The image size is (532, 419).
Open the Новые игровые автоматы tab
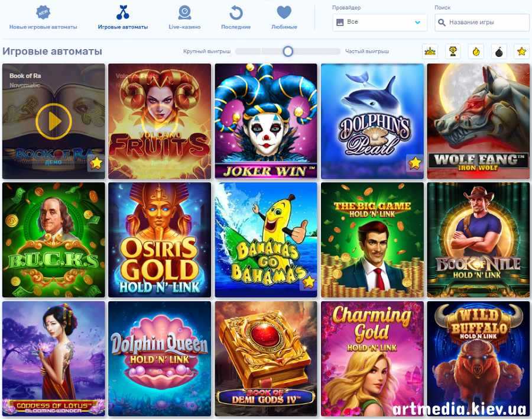pyautogui.click(x=43, y=18)
